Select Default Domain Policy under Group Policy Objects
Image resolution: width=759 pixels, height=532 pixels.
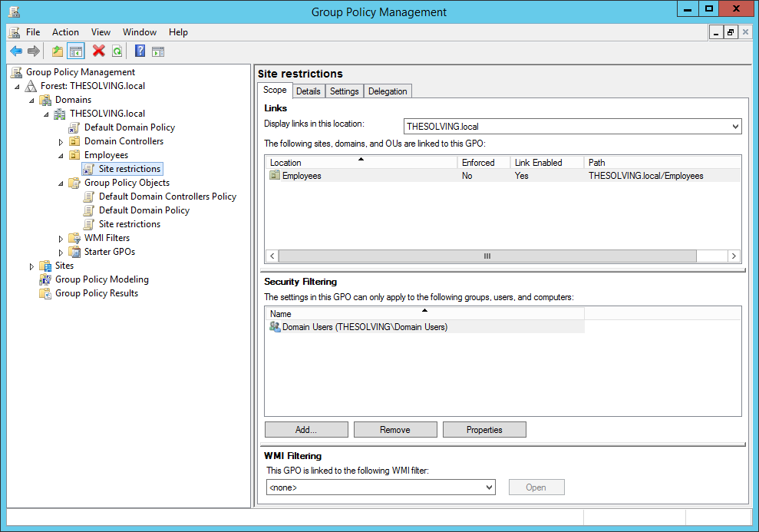point(144,210)
